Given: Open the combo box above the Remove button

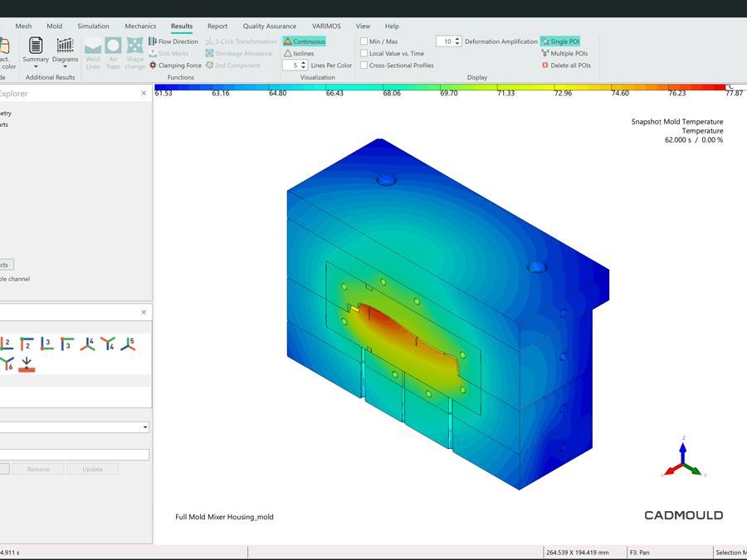Looking at the screenshot, I should coord(145,427).
